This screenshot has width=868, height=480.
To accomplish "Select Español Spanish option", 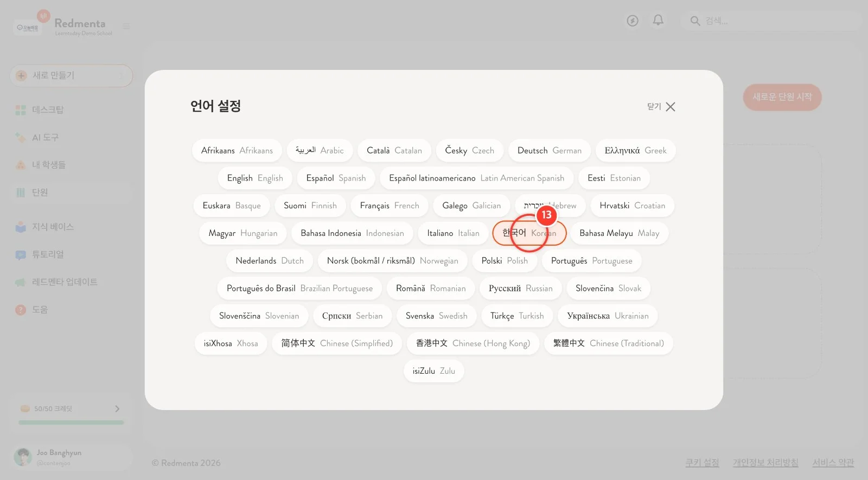I will point(336,178).
